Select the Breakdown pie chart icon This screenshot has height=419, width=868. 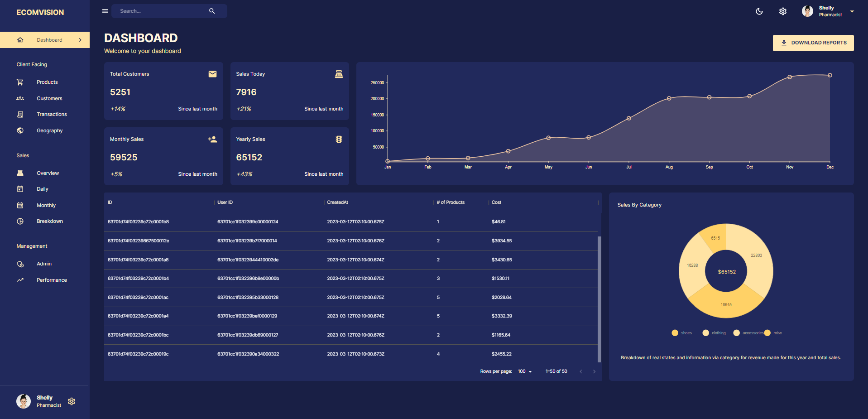tap(20, 221)
